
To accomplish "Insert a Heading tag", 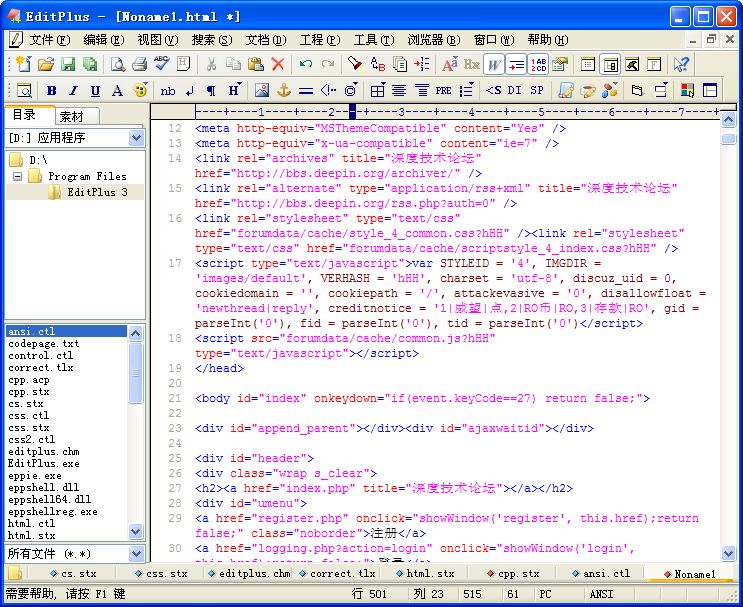I will 235,90.
